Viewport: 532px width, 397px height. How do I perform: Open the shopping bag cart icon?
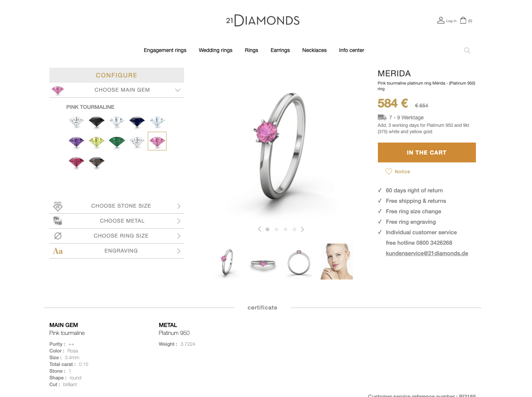(463, 20)
